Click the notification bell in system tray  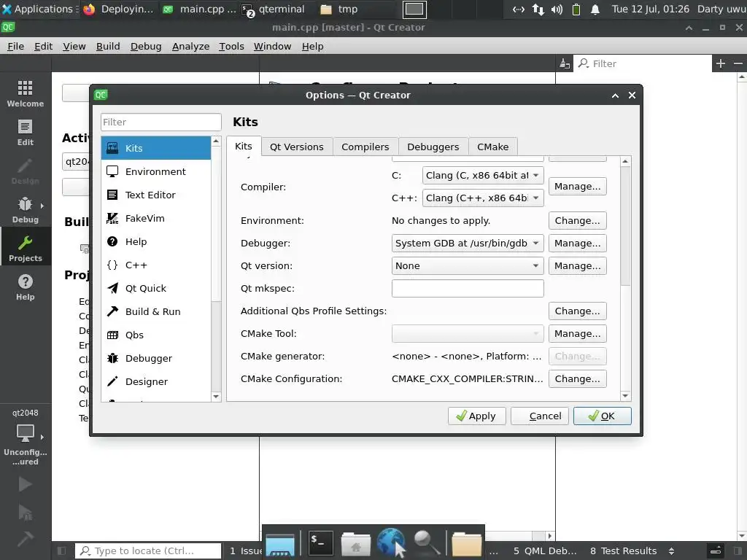[595, 9]
